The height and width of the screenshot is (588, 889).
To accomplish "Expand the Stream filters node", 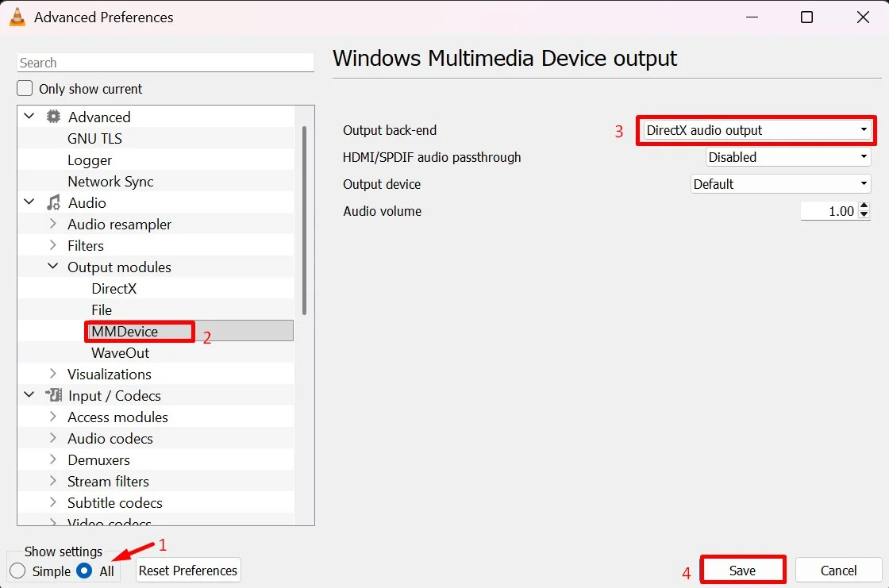I will click(x=52, y=481).
